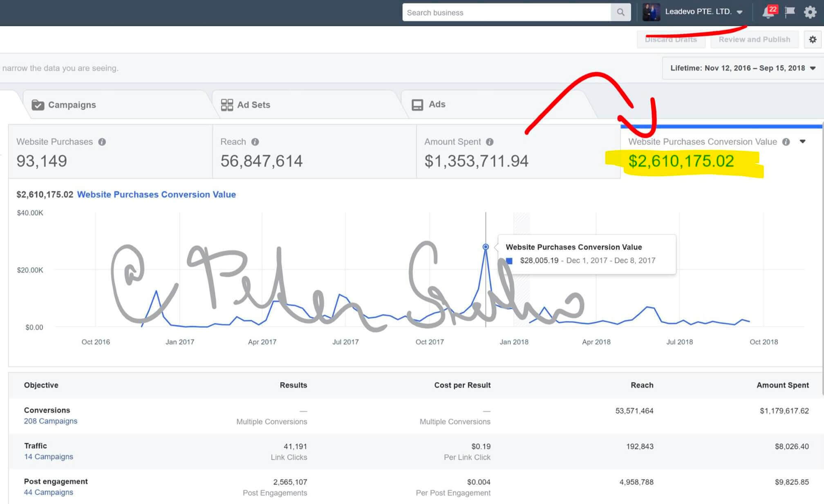Click info icon next to Amount Spent
Viewport: 824px width, 504px height.
(x=490, y=142)
